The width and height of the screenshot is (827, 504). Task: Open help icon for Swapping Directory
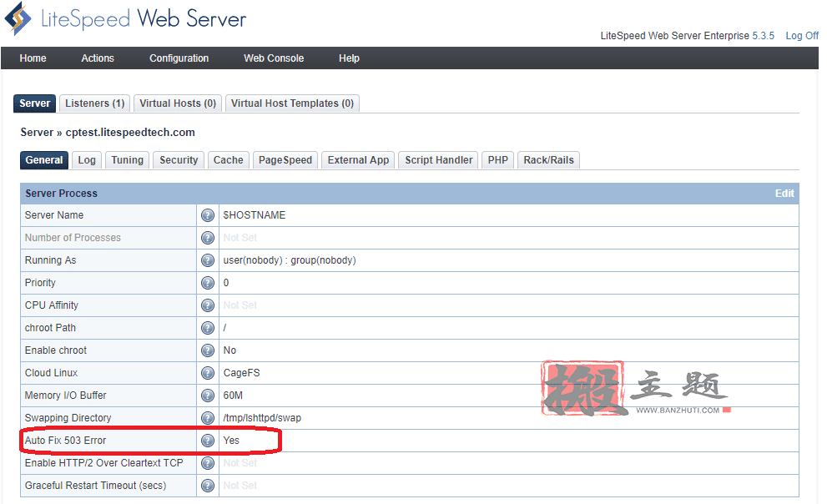pos(208,418)
